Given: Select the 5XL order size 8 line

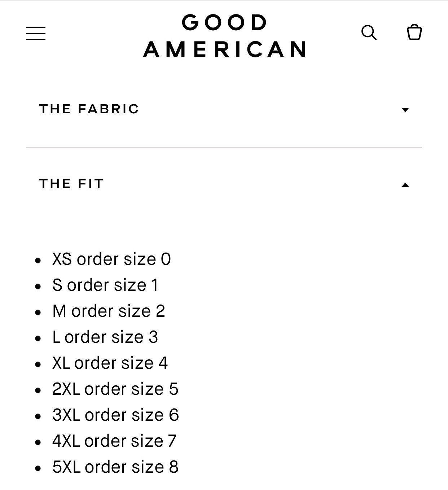Looking at the screenshot, I should [x=115, y=467].
